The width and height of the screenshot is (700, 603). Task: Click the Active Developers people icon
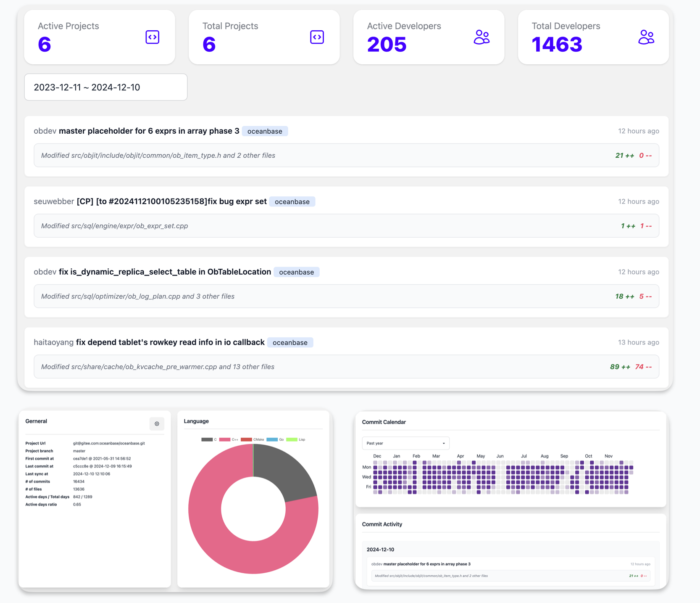(x=482, y=37)
